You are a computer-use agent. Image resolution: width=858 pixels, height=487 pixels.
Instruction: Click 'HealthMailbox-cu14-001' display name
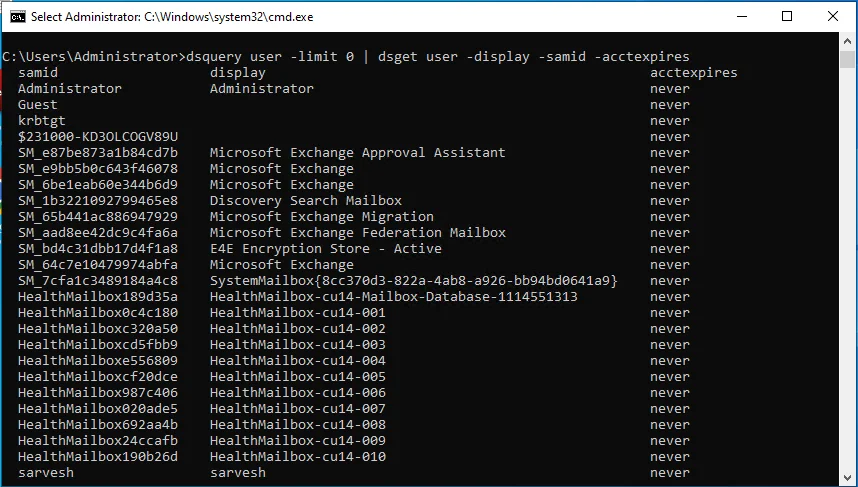pyautogui.click(x=298, y=312)
